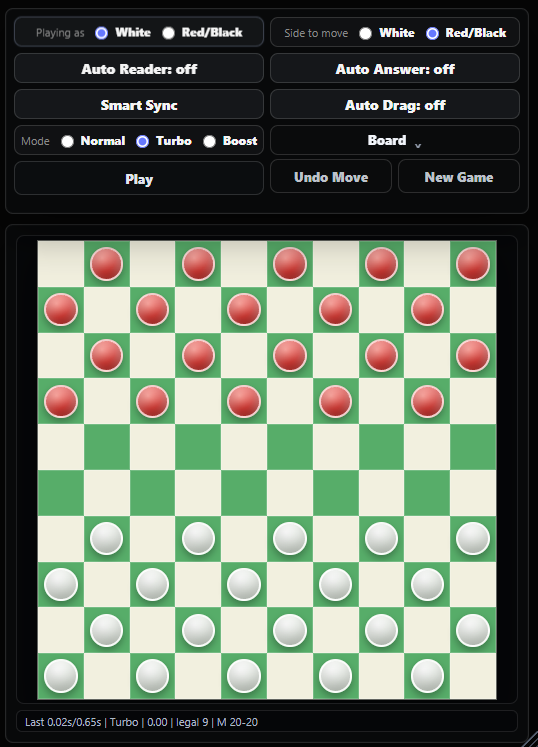Click the "M 20-20" status text
Image resolution: width=538 pixels, height=747 pixels.
point(237,722)
